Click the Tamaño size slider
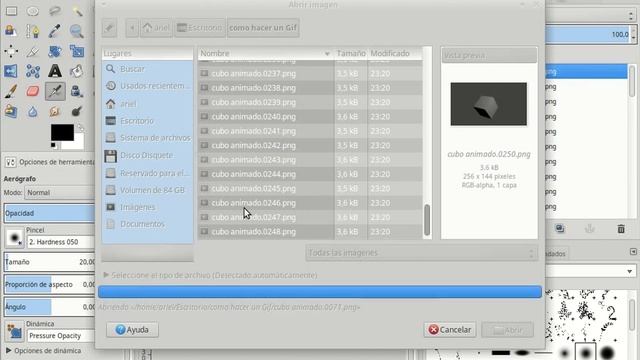The height and width of the screenshot is (360, 640). click(49, 262)
